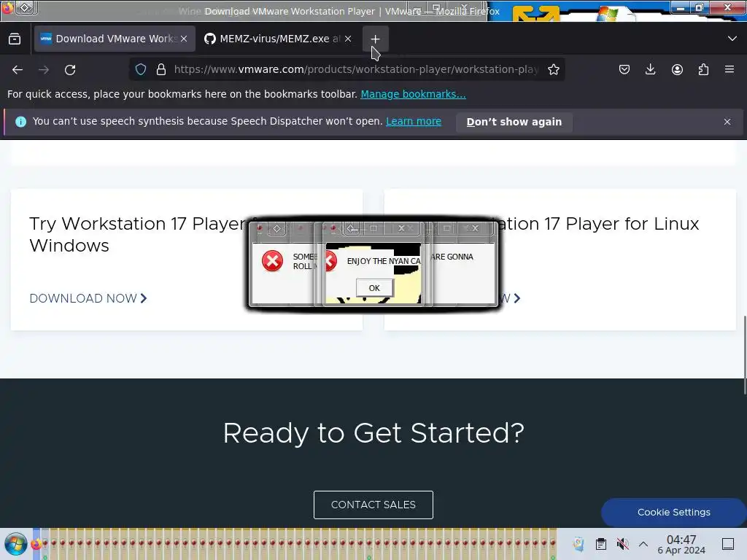Open the Firefox account icon

677,69
